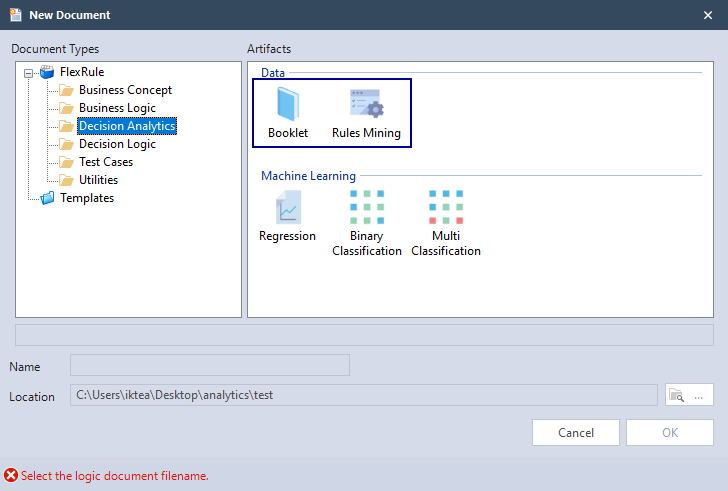Click the Document Types panel label
The width and height of the screenshot is (728, 491).
[x=55, y=49]
